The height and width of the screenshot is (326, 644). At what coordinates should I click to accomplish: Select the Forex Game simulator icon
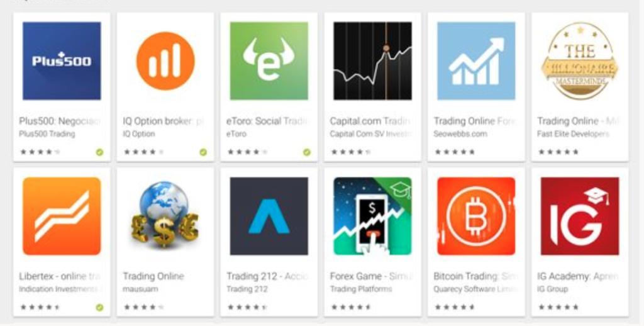point(372,216)
